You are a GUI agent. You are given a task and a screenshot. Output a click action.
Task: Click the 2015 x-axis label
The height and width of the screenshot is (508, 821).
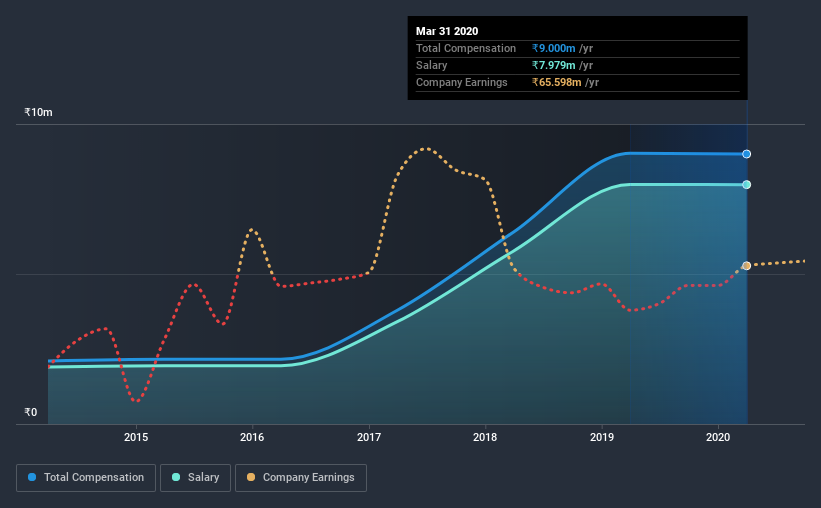(x=136, y=437)
